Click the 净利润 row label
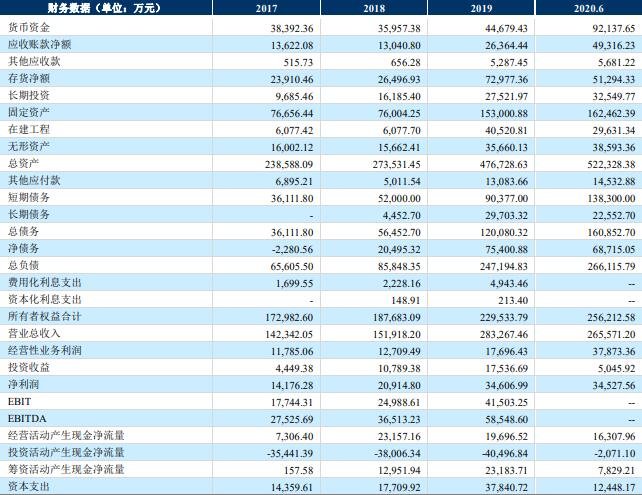This screenshot has width=642, height=495. coord(23,384)
